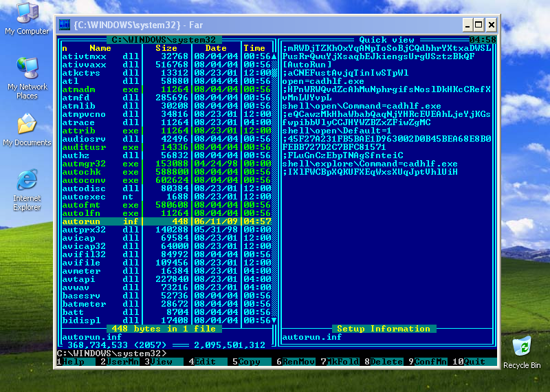
Task: Select autoconv exe file
Action: 166,180
